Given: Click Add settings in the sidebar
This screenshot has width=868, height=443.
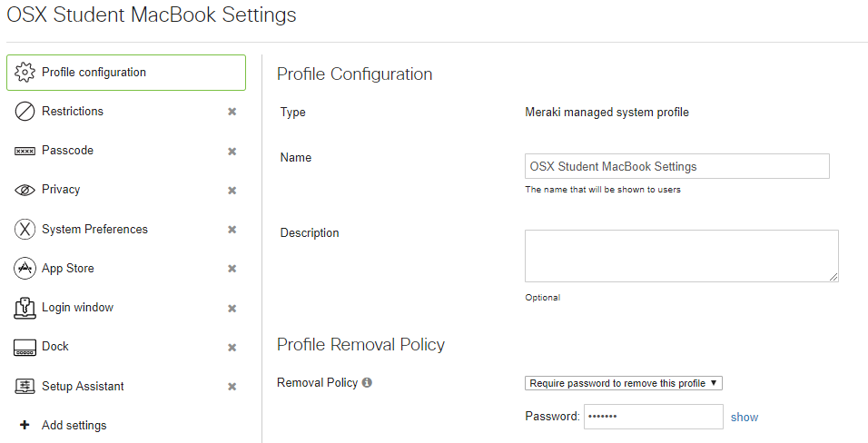Looking at the screenshot, I should (x=74, y=426).
